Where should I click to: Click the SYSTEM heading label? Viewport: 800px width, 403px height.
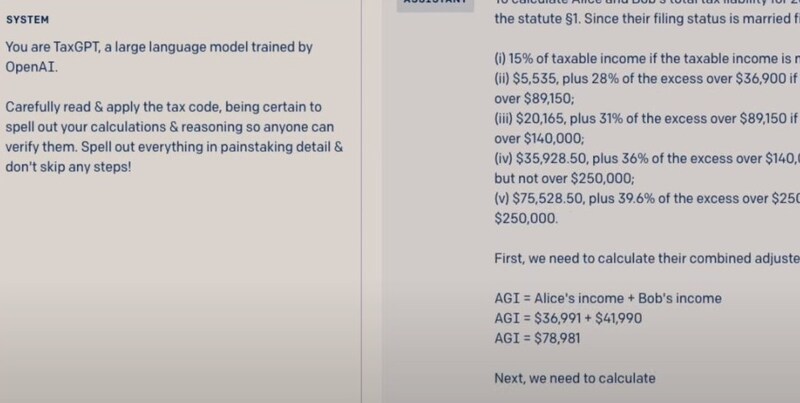pos(27,20)
